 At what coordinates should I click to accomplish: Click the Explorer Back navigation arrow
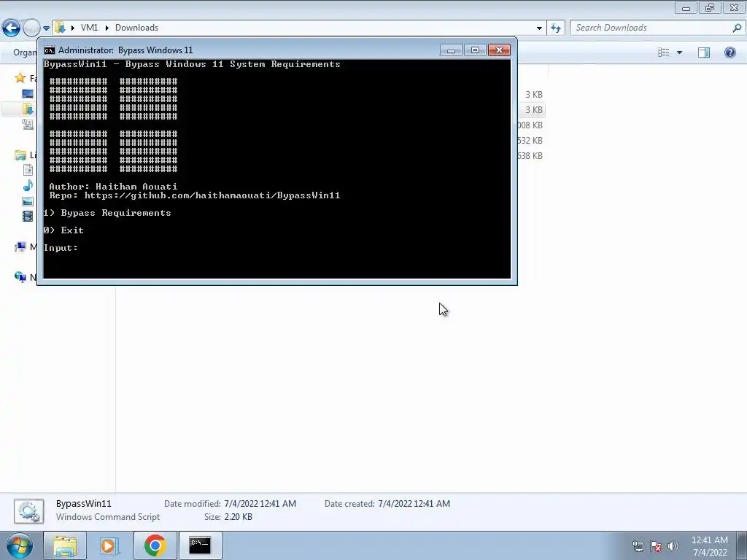click(12, 28)
